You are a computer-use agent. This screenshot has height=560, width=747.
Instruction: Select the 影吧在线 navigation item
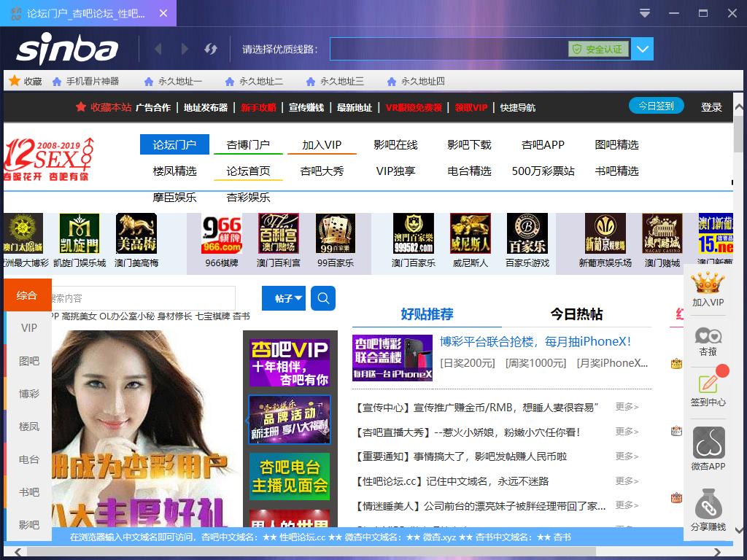[x=395, y=145]
